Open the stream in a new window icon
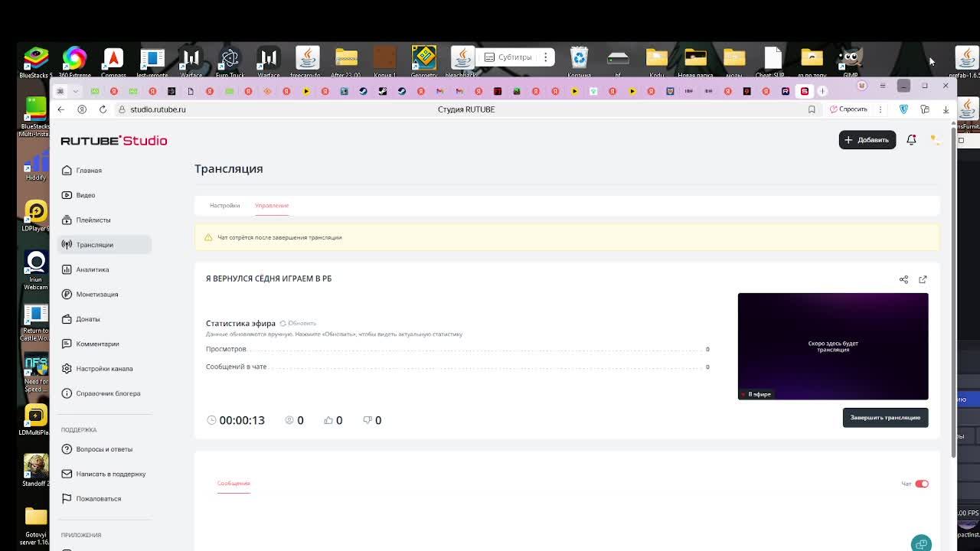The height and width of the screenshot is (551, 980). click(x=923, y=279)
